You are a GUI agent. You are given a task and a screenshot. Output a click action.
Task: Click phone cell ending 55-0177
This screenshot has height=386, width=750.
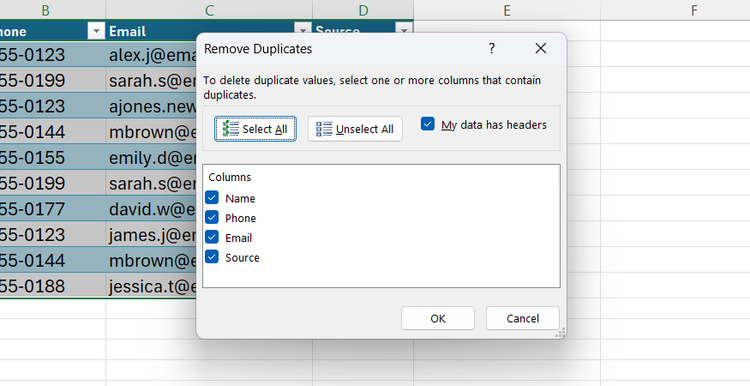point(52,209)
